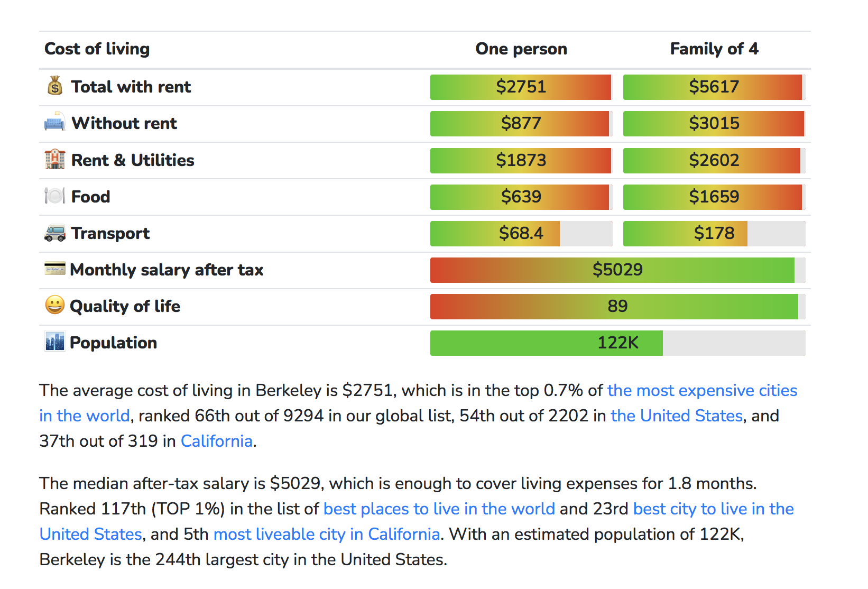Select the Family of 4 column header

pos(714,49)
